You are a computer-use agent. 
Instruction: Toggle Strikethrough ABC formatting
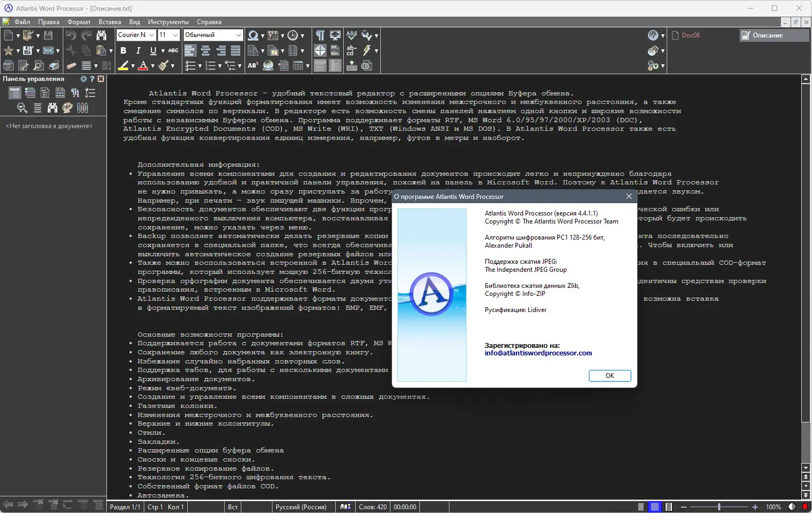tap(173, 50)
